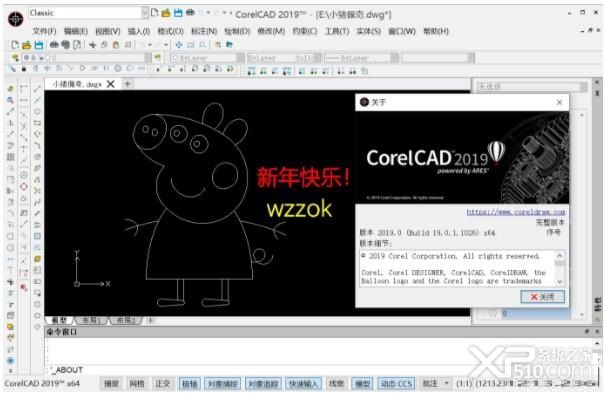Open the www.coreldraw.com link
The height and width of the screenshot is (393, 606).
pos(516,212)
